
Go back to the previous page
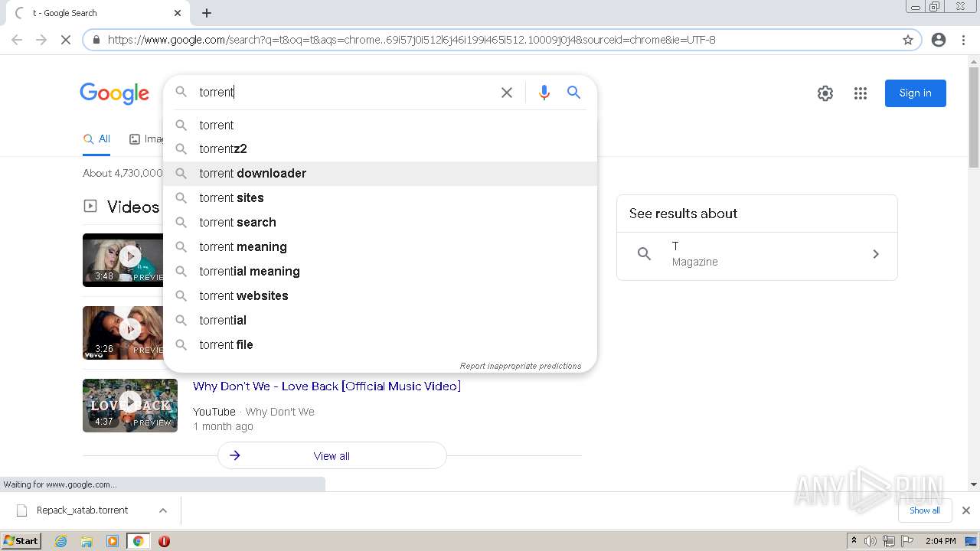17,40
